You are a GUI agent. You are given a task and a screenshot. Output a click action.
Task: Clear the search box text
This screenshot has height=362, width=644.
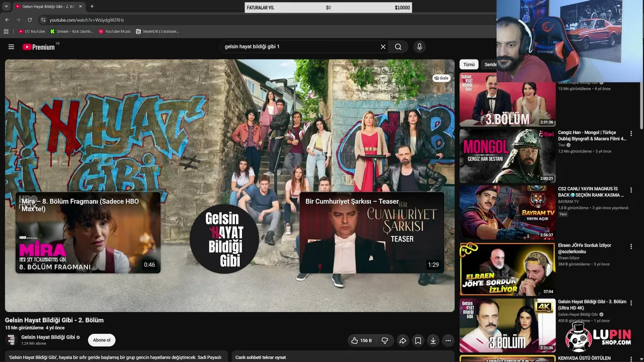383,47
